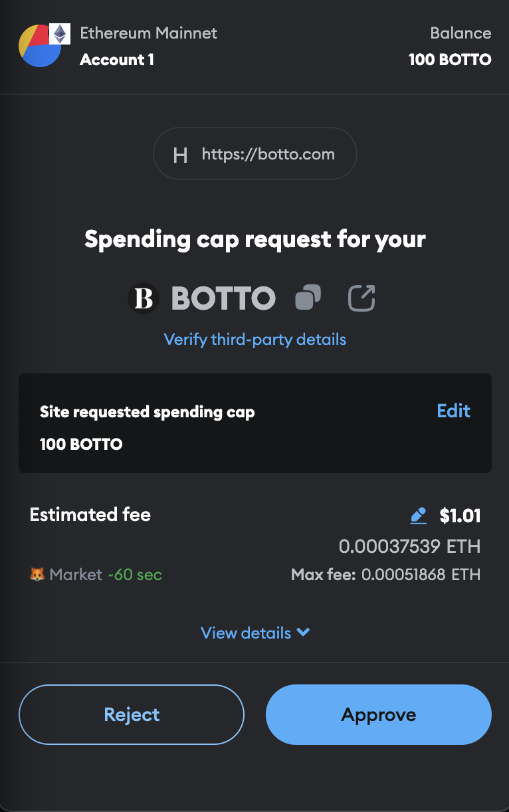The image size is (509, 812).
Task: Click the Ethereum Mainnet network label
Action: click(148, 33)
